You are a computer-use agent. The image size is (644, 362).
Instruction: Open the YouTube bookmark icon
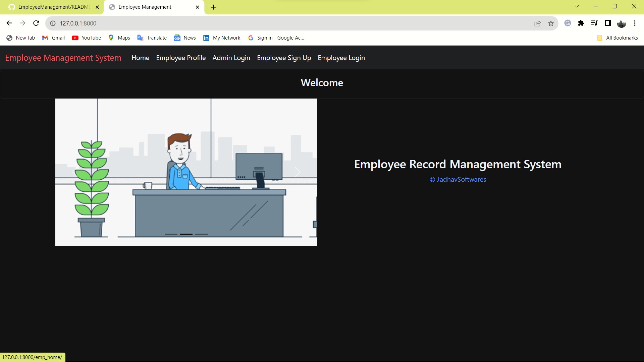(75, 38)
